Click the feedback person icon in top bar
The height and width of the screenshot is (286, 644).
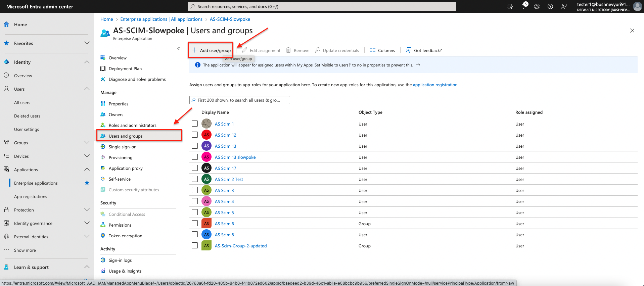[x=564, y=6]
